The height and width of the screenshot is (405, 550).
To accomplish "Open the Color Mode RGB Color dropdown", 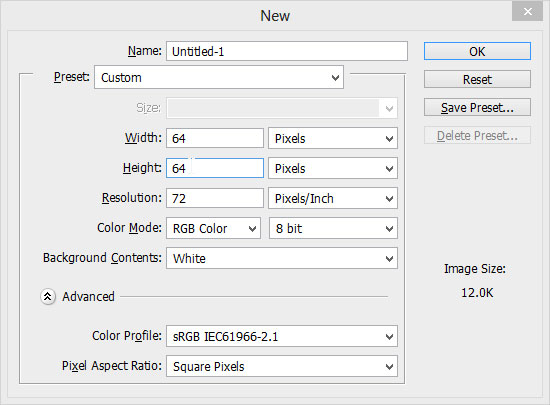I will coord(213,228).
